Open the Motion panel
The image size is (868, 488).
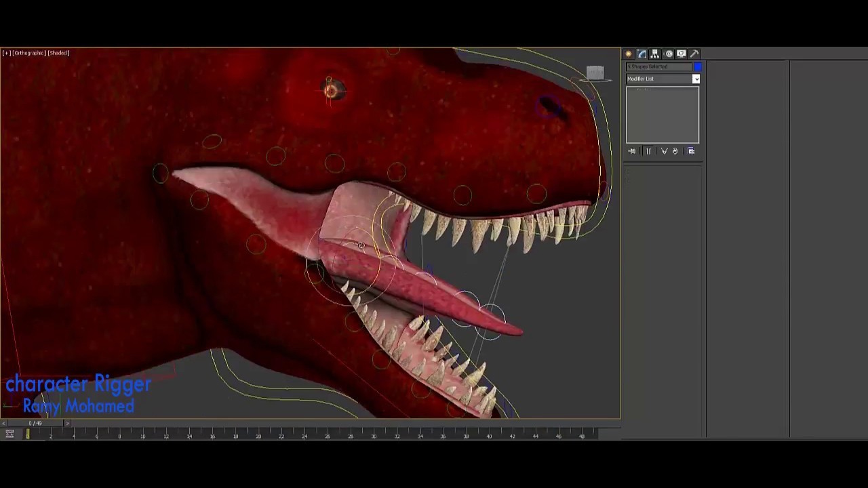pos(669,54)
